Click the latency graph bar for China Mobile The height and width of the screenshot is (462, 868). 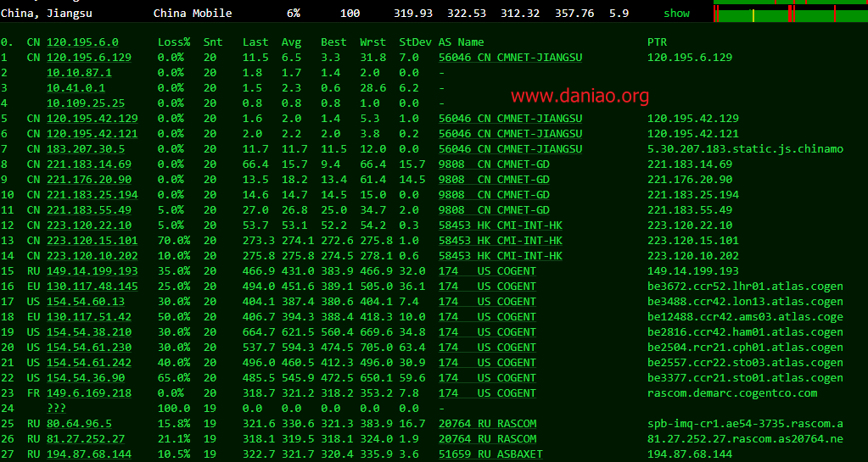pyautogui.click(x=791, y=14)
